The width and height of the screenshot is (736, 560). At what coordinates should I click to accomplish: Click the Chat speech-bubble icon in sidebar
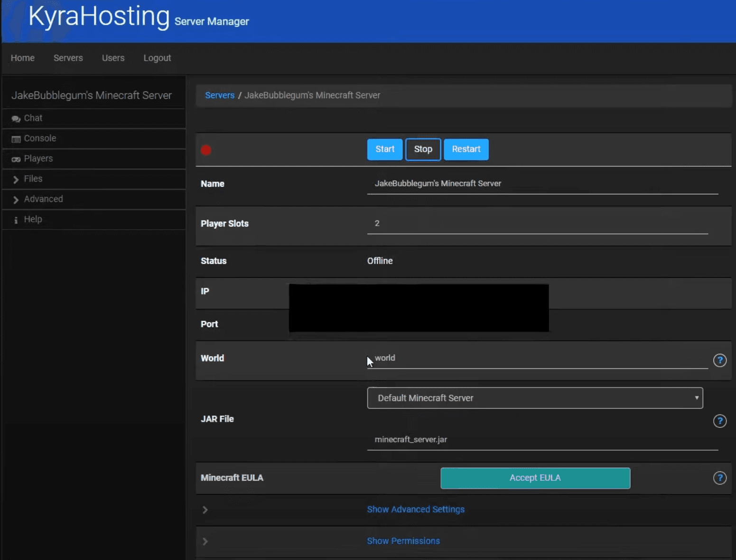point(16,119)
